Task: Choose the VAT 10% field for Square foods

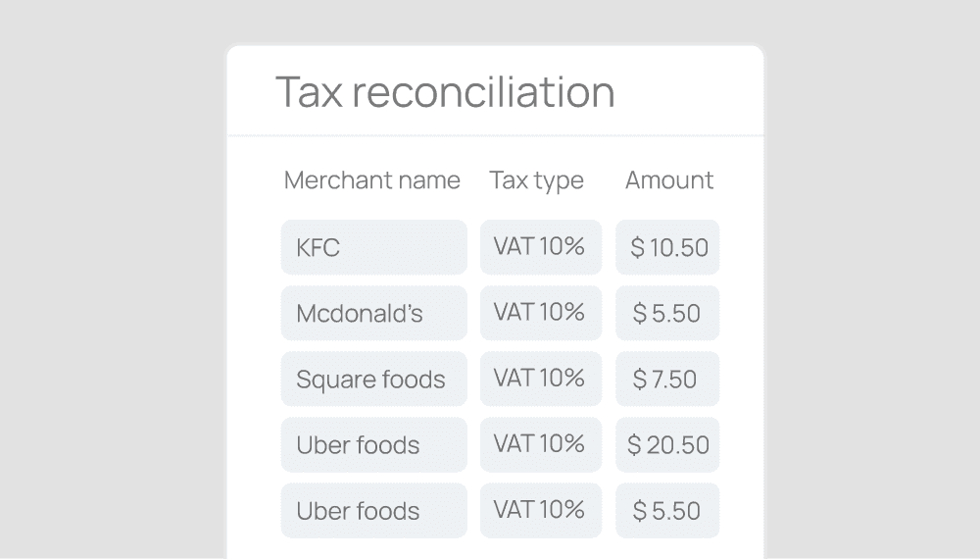Action: (x=540, y=379)
